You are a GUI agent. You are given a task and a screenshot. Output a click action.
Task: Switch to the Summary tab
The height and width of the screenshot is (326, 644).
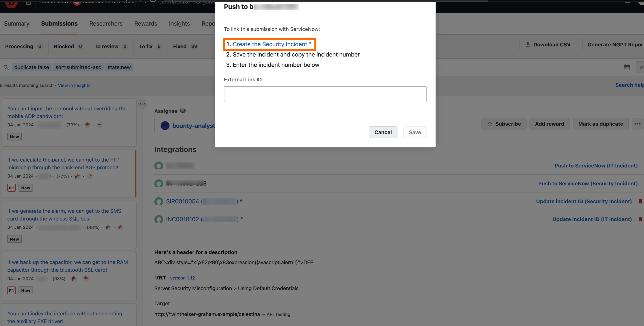coord(17,24)
